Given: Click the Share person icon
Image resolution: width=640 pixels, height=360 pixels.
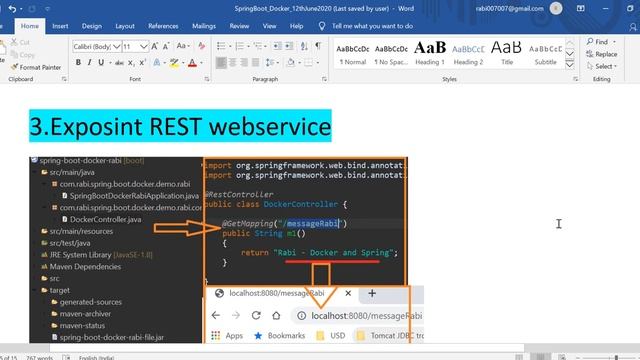Looking at the screenshot, I should coord(633,27).
